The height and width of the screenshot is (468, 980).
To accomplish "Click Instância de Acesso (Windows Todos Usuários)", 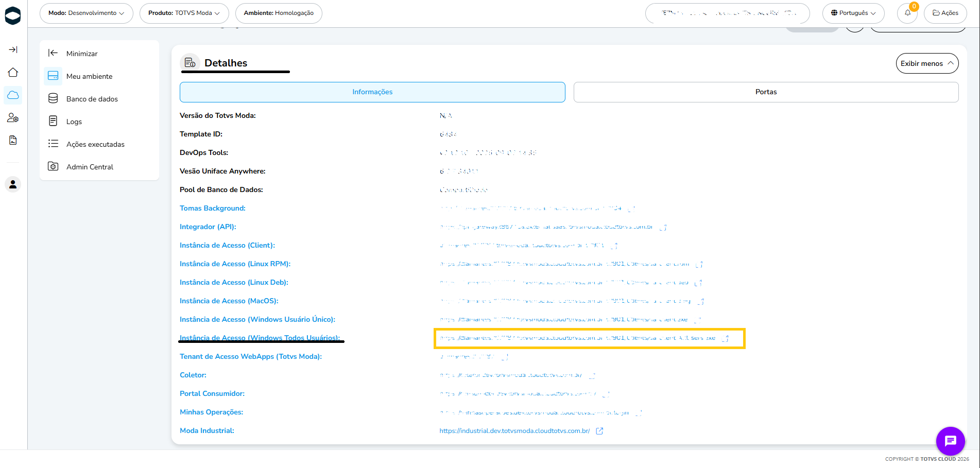I will [260, 338].
